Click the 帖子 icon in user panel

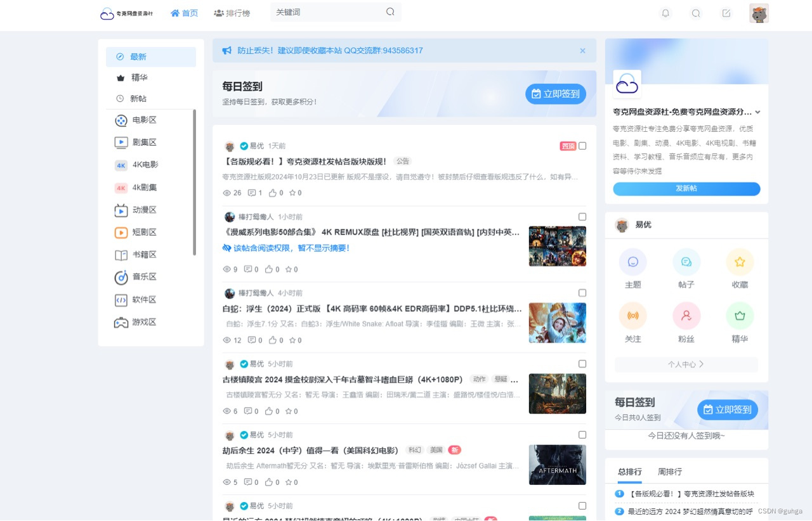686,262
